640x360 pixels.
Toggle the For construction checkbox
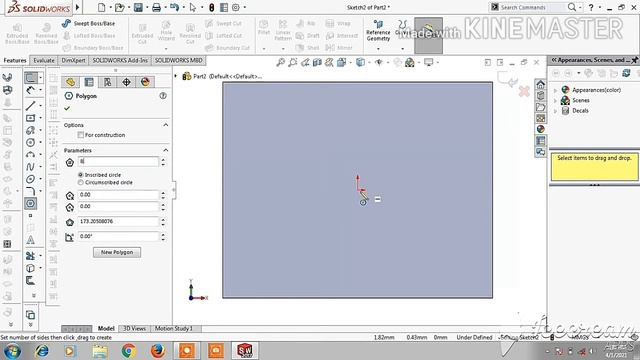(x=81, y=135)
